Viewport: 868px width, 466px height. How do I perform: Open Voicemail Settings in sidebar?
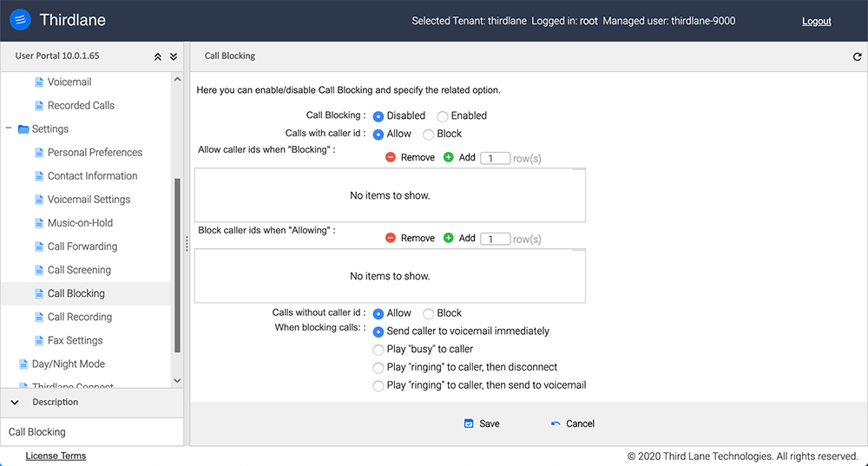(x=89, y=200)
